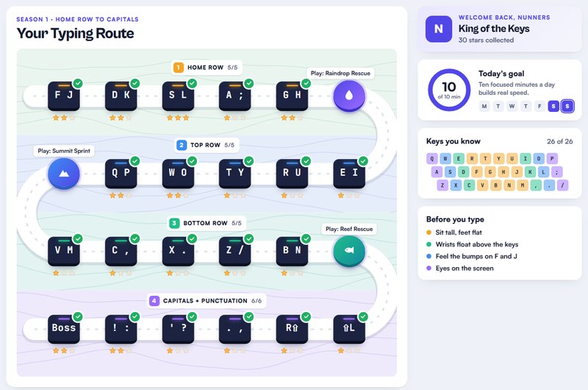Open the Q P lesson tile
588x390 pixels.
(121, 174)
